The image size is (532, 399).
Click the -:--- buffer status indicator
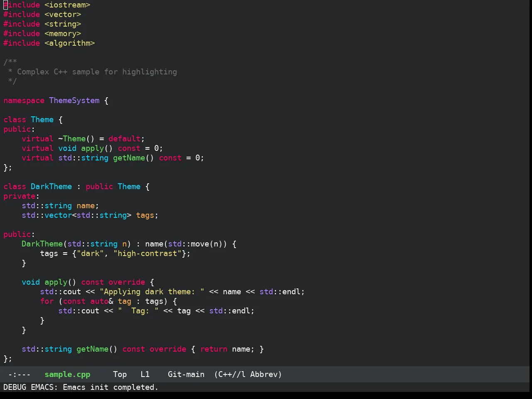click(19, 374)
